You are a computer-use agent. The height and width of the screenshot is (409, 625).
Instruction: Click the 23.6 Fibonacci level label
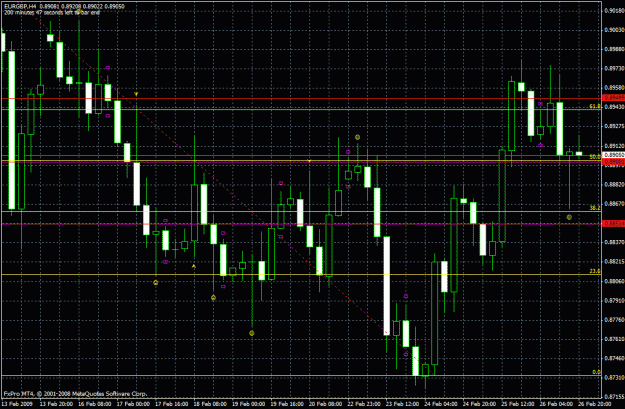click(x=595, y=271)
